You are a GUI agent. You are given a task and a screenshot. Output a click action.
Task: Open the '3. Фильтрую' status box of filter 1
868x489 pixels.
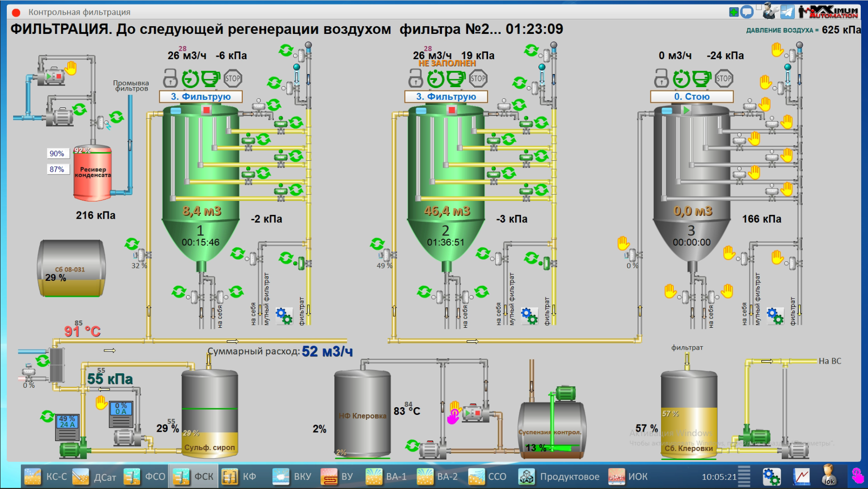pos(201,97)
